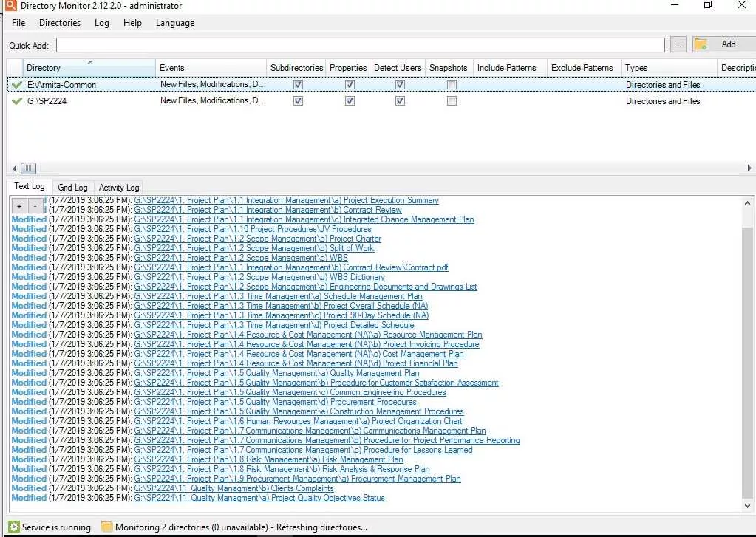Toggle Subdirectories checkbox for G:\SP2224
The height and width of the screenshot is (537, 756).
coord(298,101)
